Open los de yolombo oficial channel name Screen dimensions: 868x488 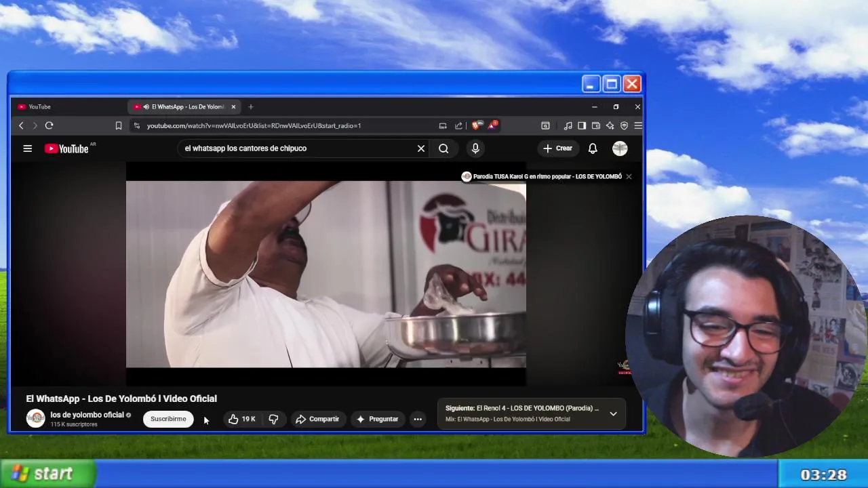pos(87,415)
